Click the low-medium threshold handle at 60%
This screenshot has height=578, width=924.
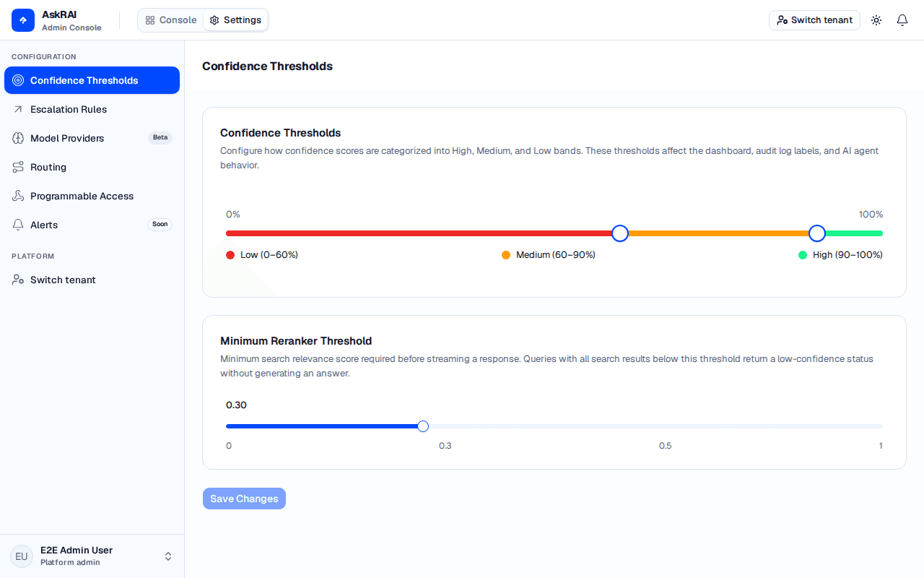pos(620,233)
